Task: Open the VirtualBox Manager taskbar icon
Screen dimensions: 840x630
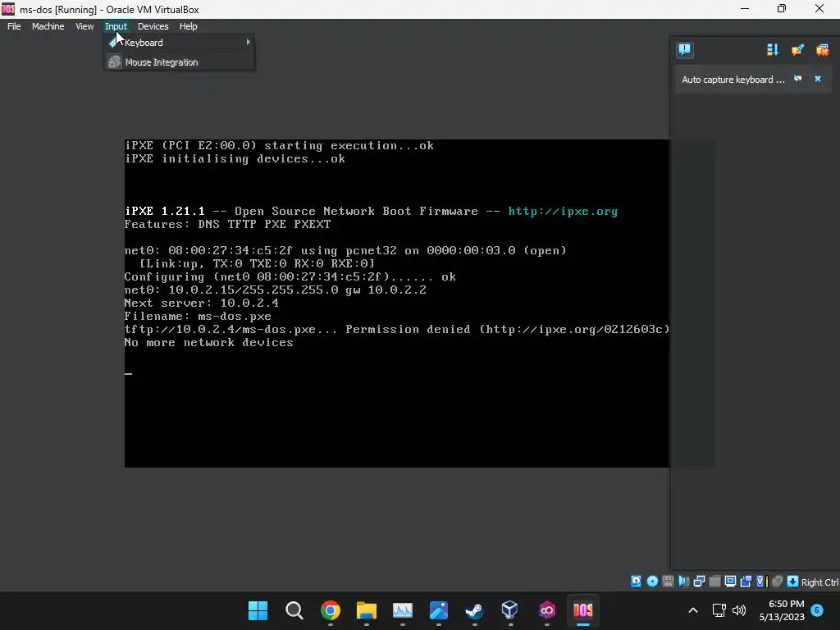Action: click(x=510, y=610)
